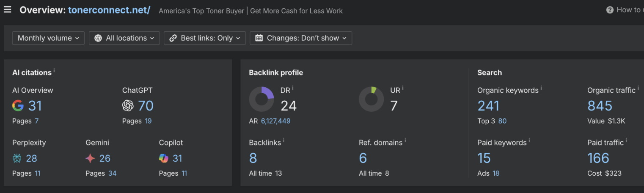Open the Best links: Only dropdown
The image size is (644, 193).
[205, 38]
